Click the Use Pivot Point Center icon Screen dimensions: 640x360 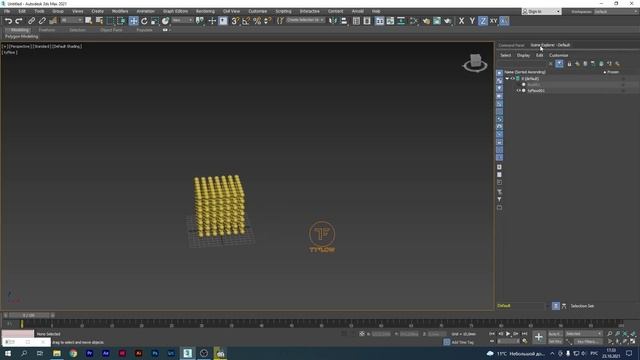coord(200,21)
